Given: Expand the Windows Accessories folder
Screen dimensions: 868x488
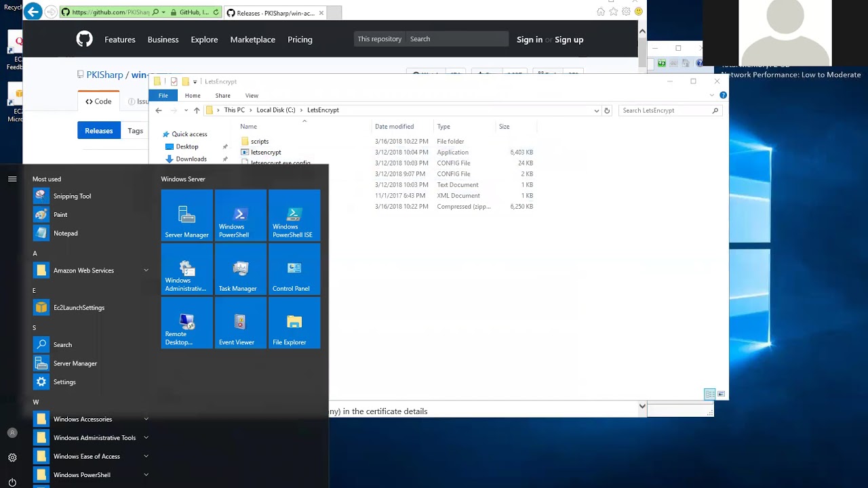Looking at the screenshot, I should 146,419.
